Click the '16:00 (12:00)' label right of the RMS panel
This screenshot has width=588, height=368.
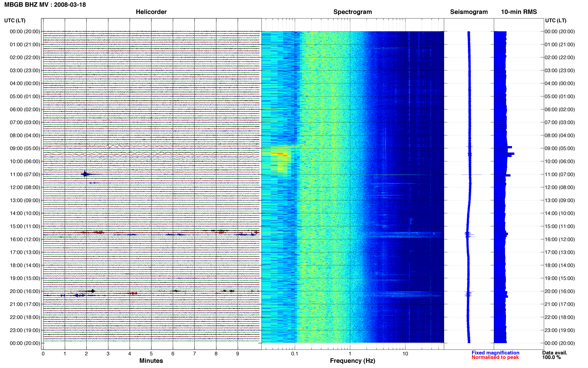click(560, 239)
